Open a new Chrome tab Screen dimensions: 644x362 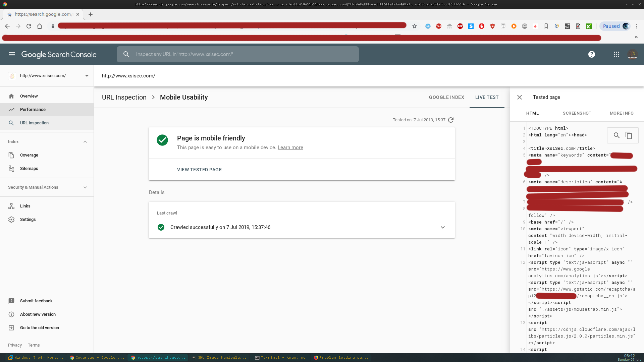pyautogui.click(x=91, y=14)
